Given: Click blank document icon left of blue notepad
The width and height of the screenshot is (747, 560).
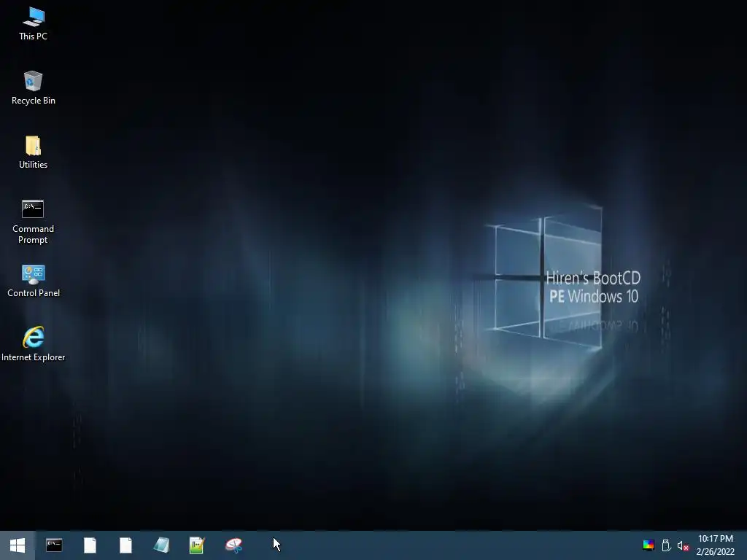Looking at the screenshot, I should [x=125, y=545].
